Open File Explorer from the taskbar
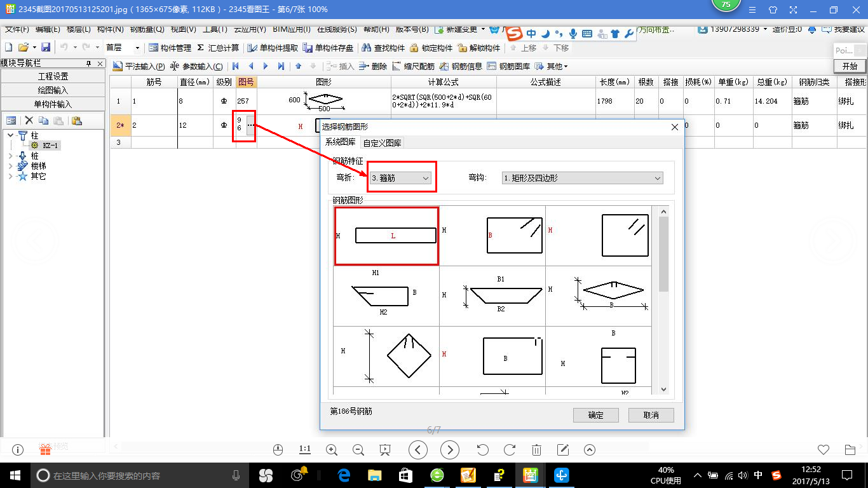 pos(375,475)
